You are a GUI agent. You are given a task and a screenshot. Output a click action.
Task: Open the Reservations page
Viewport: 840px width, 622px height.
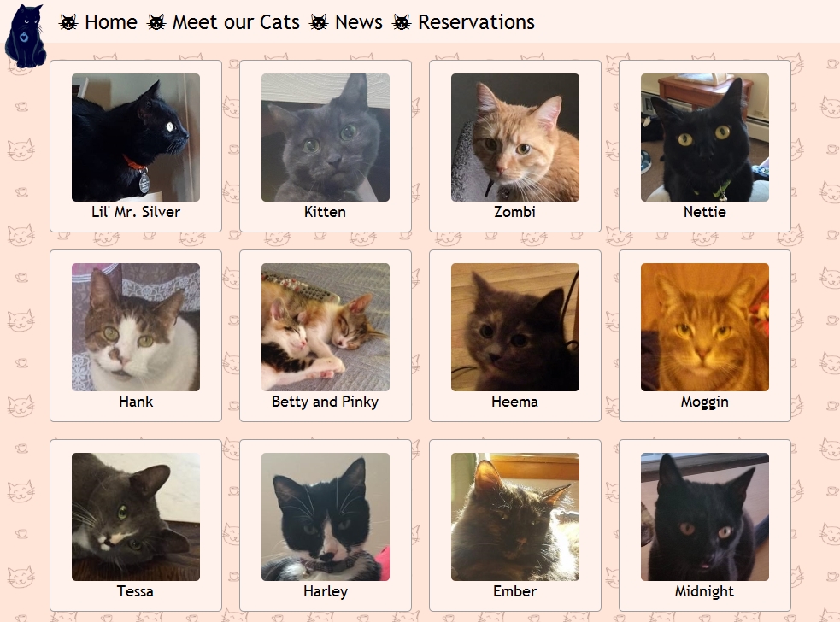coord(476,22)
